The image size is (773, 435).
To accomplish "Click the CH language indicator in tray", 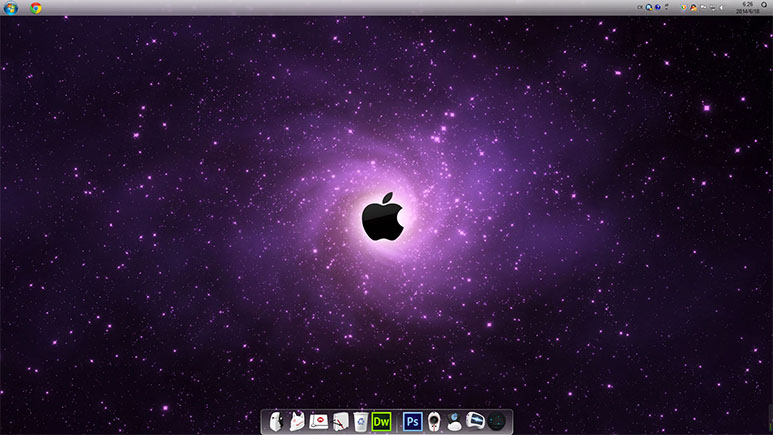I will (x=640, y=7).
